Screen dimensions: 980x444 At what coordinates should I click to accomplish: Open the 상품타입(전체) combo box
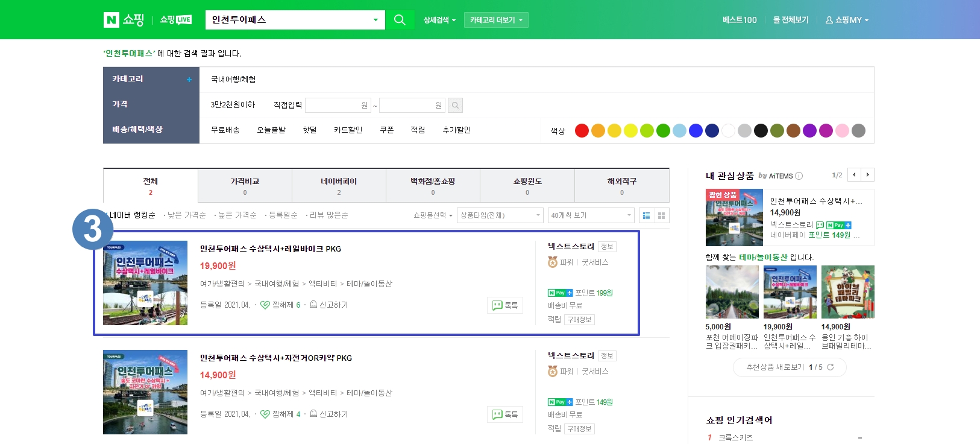pos(500,215)
